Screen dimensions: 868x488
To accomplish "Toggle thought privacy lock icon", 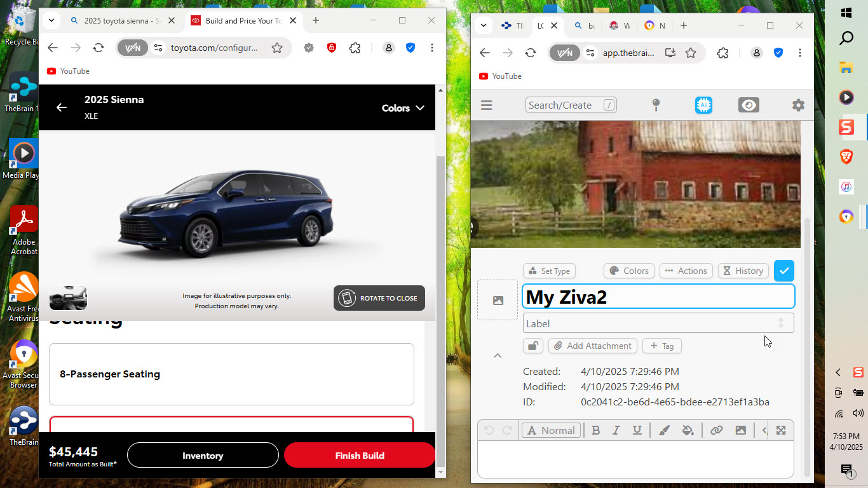I will coord(533,346).
